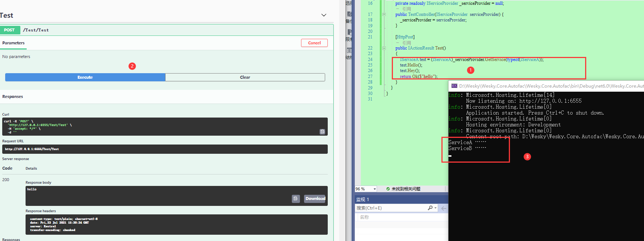Click the [HttpPost] attribute in code
This screenshot has width=644, height=241.
tap(405, 37)
